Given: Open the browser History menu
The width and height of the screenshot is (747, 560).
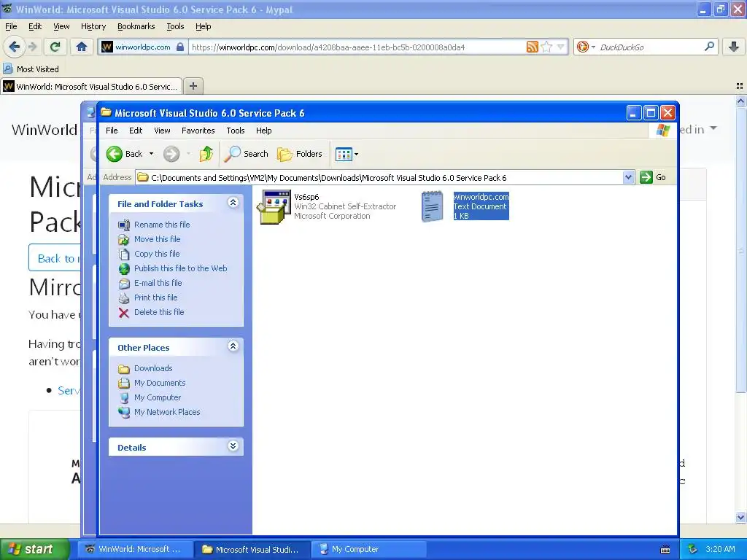Looking at the screenshot, I should click(93, 27).
